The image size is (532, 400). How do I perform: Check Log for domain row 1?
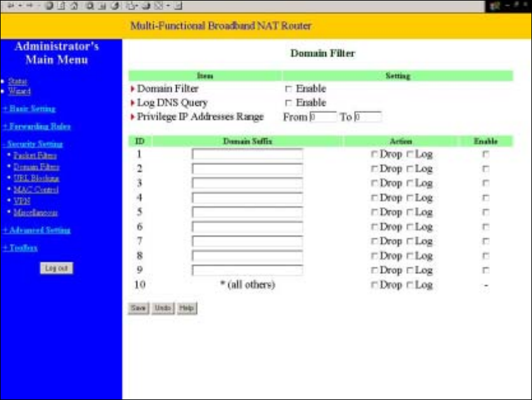410,154
